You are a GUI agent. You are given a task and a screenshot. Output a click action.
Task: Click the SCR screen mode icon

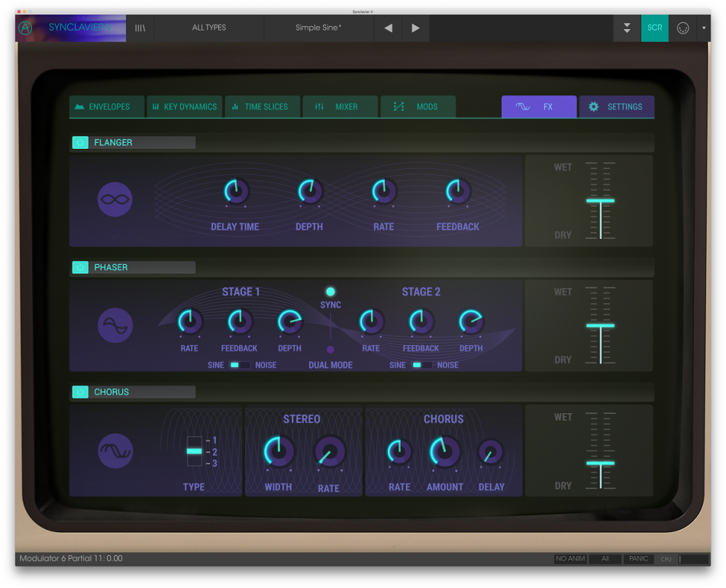tap(654, 27)
